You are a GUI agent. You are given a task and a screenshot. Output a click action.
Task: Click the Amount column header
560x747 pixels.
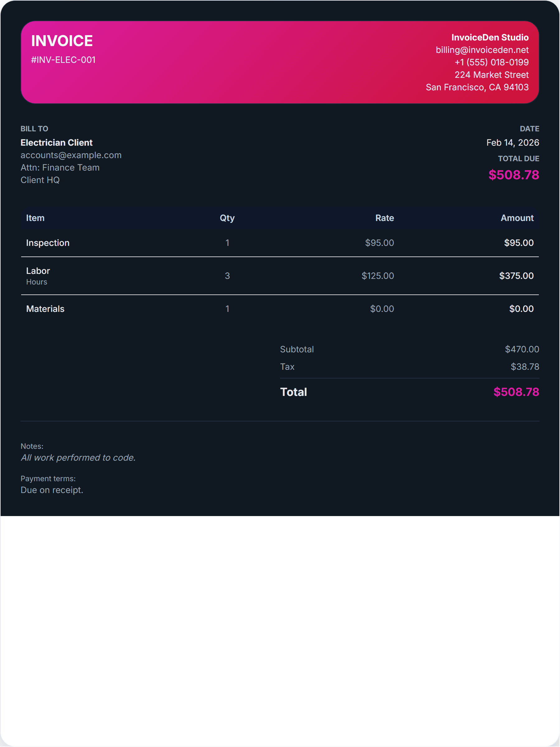[517, 218]
